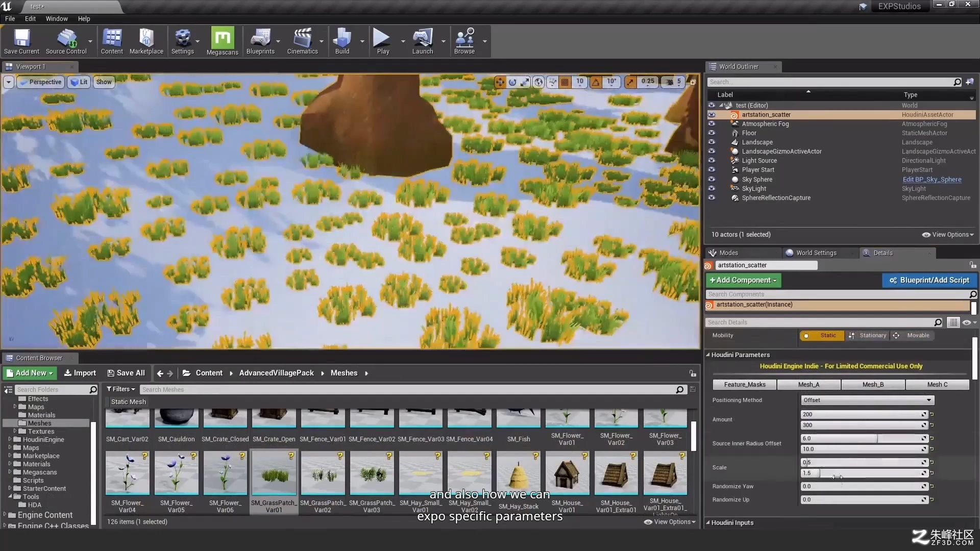Viewport: 980px width, 551px height.
Task: Click the Edit BP_Sky_Sphere link
Action: 932,180
